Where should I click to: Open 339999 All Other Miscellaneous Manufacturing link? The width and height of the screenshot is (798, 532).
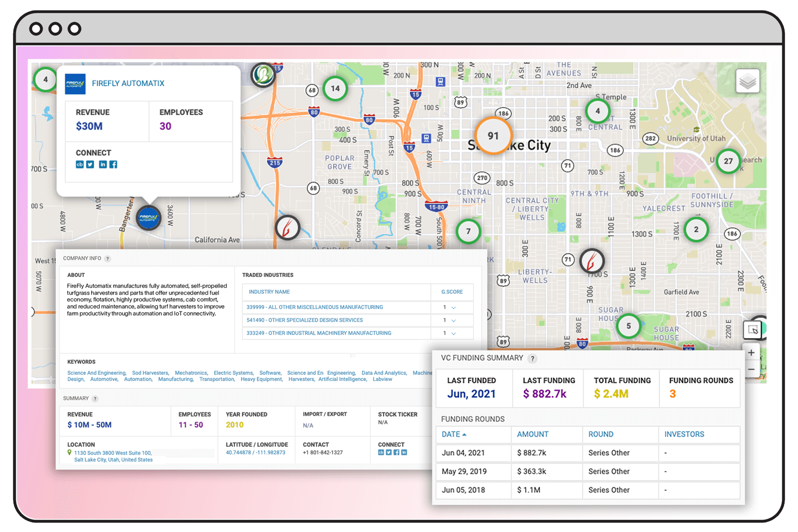[315, 307]
